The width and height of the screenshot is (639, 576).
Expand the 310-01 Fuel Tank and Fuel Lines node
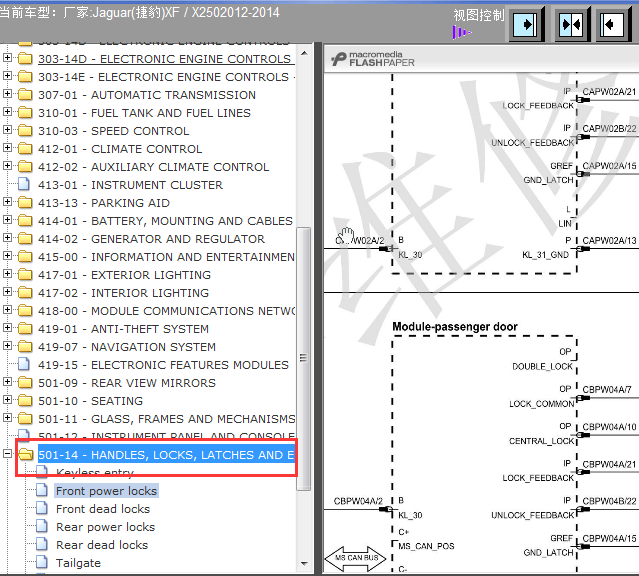tap(7, 112)
